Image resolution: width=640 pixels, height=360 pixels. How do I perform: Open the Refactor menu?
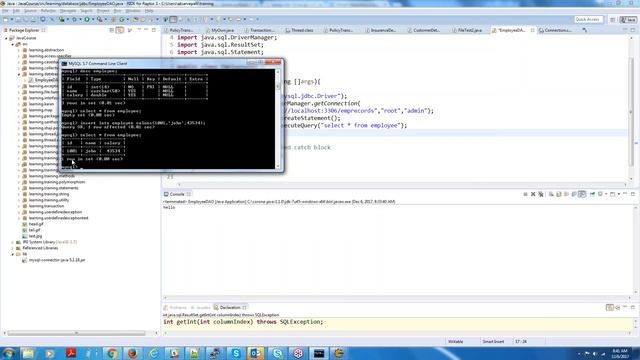click(48, 11)
